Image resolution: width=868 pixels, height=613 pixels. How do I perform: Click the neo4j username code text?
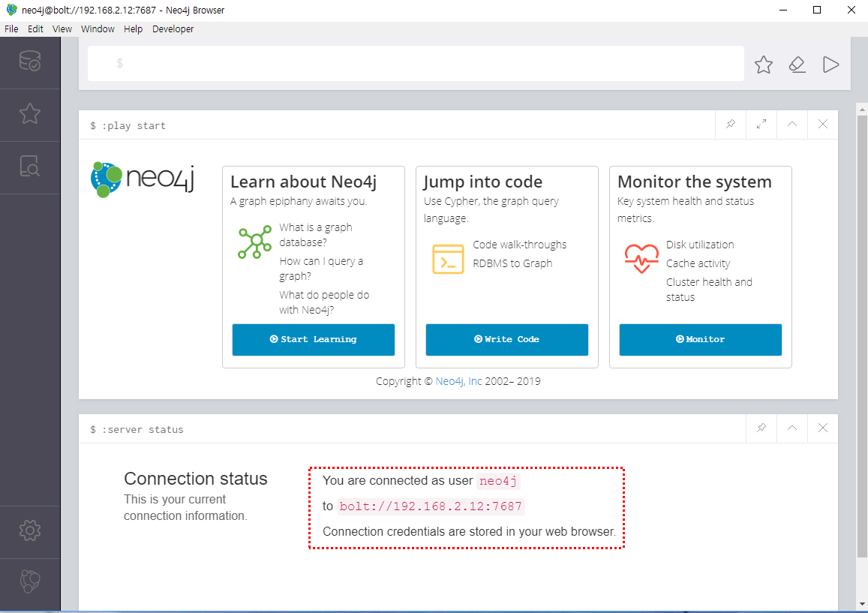coord(498,481)
